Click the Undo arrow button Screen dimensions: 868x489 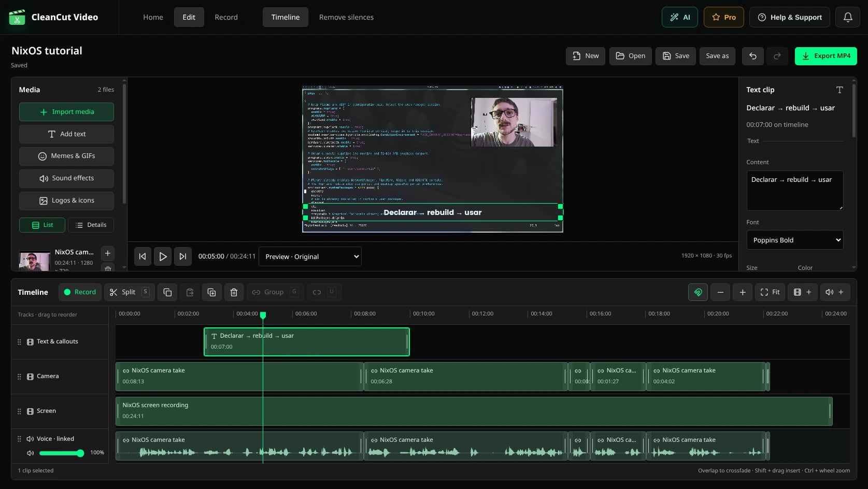[753, 56]
